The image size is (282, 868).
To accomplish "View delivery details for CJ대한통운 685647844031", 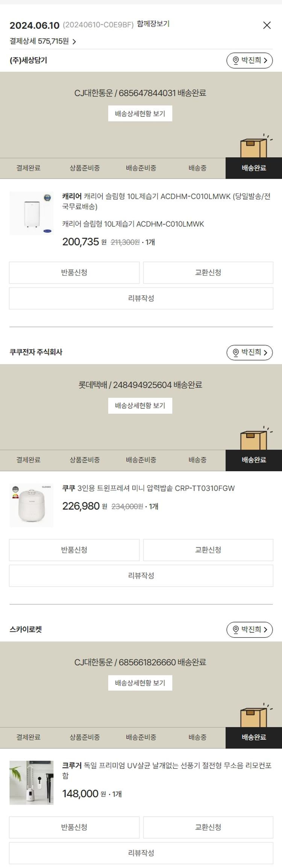I will coord(140,114).
